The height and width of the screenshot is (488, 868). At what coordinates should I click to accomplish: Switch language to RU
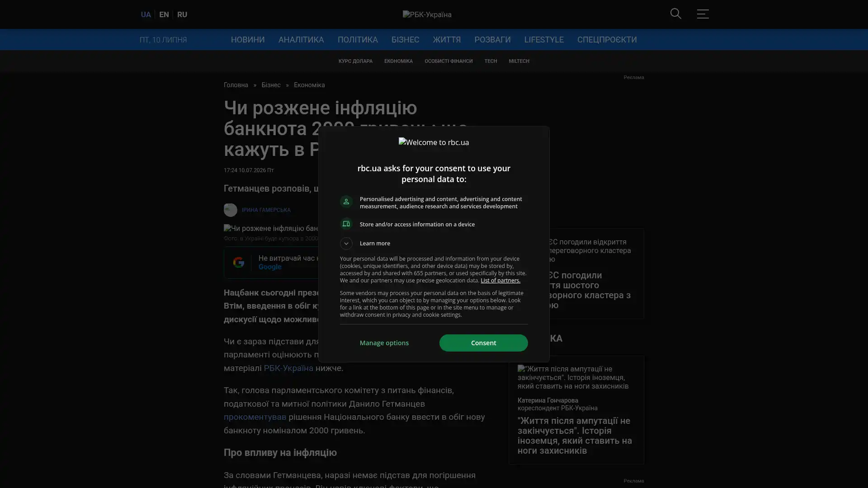(x=182, y=14)
